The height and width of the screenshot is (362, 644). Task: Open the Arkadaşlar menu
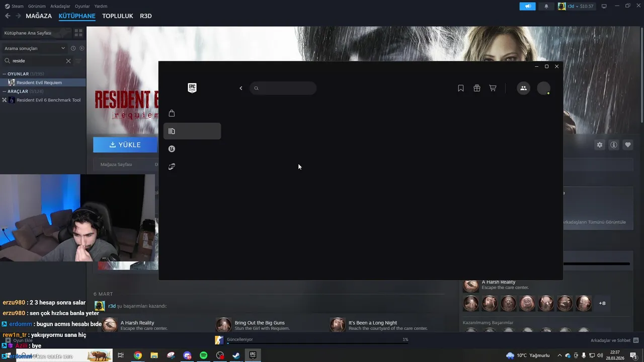pos(60,6)
